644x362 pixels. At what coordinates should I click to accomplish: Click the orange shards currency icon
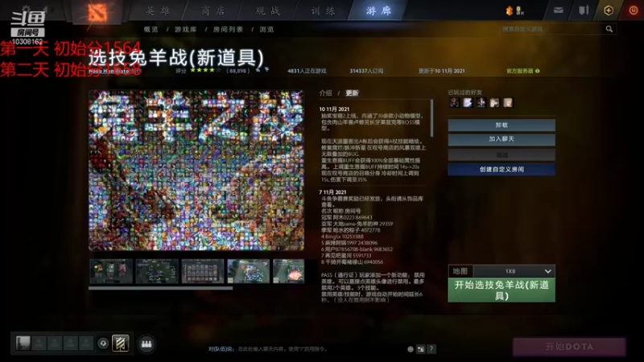point(510,10)
